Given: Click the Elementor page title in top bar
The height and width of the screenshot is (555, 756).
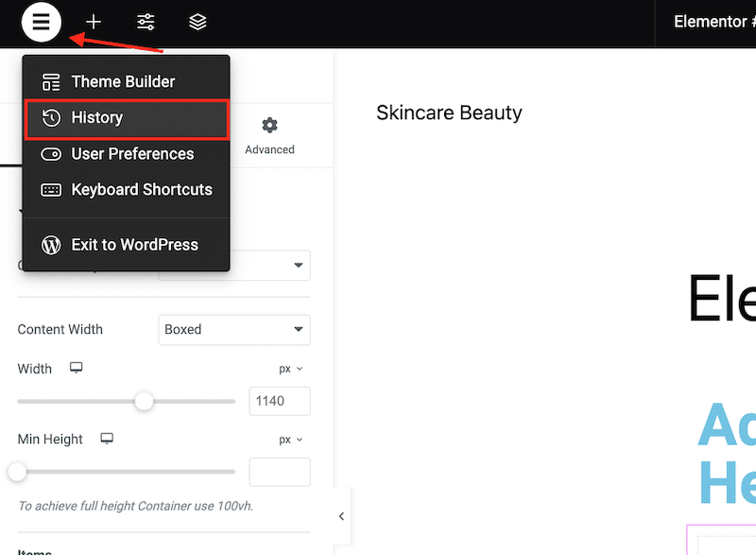Looking at the screenshot, I should tap(714, 22).
